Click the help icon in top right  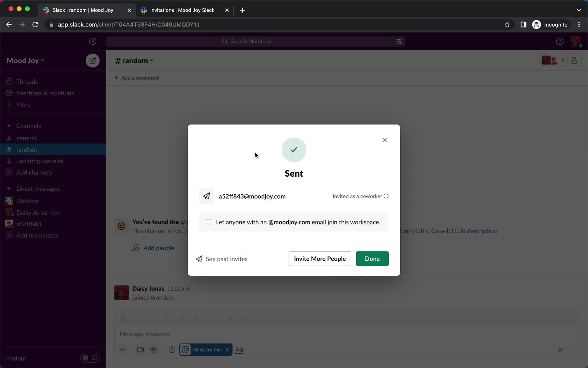point(560,41)
